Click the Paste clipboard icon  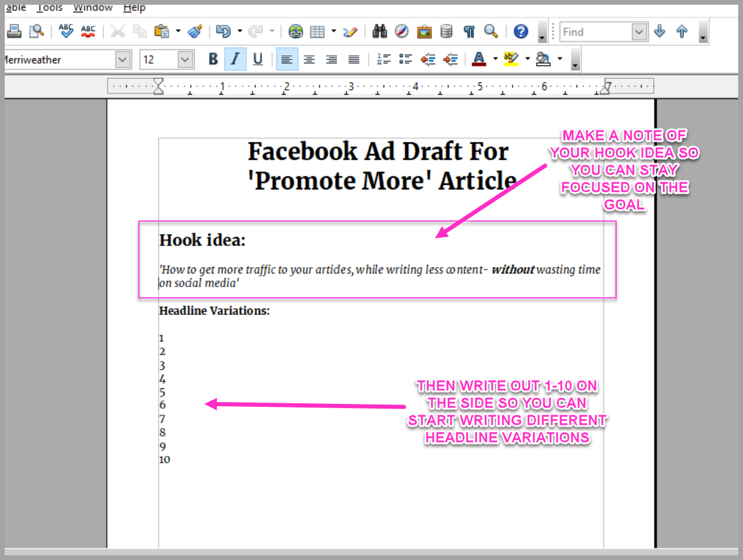[161, 32]
